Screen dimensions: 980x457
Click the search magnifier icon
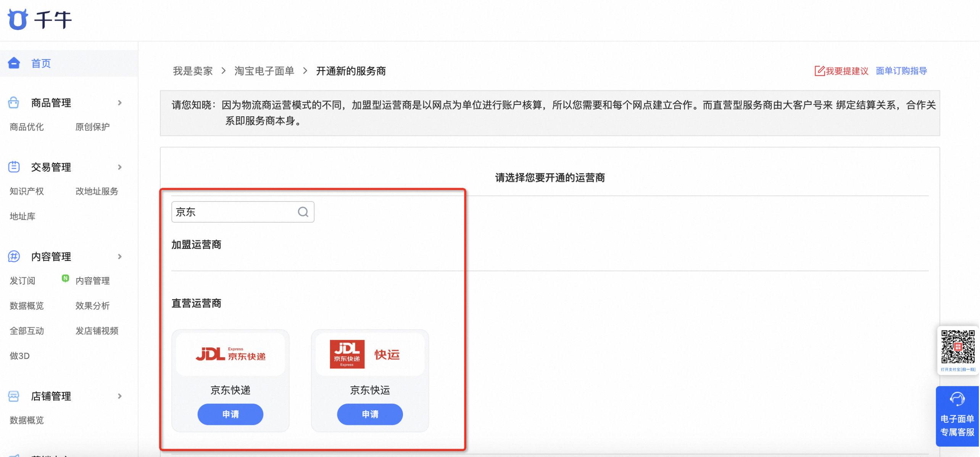pos(303,212)
